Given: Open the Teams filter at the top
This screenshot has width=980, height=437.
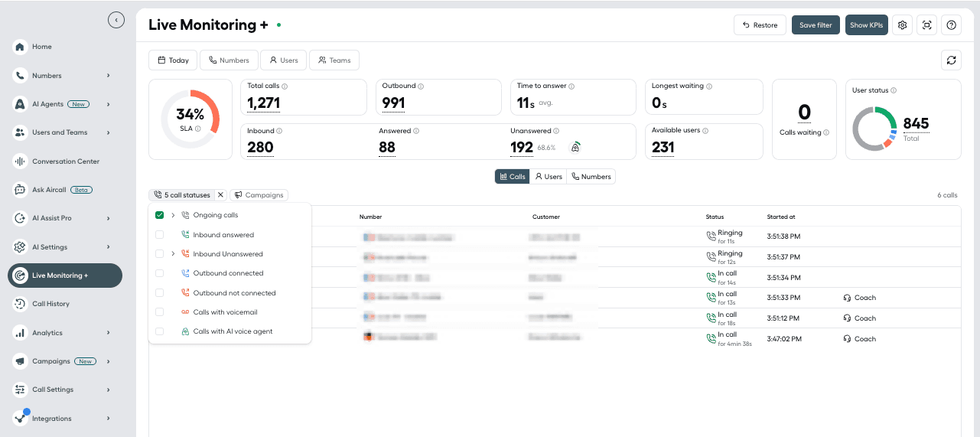Looking at the screenshot, I should [x=334, y=60].
